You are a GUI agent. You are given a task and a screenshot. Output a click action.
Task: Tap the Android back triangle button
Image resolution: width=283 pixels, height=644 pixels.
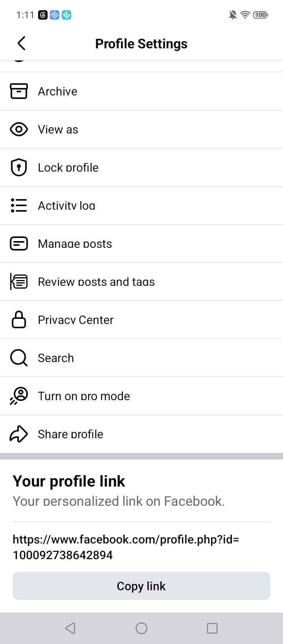(70, 628)
